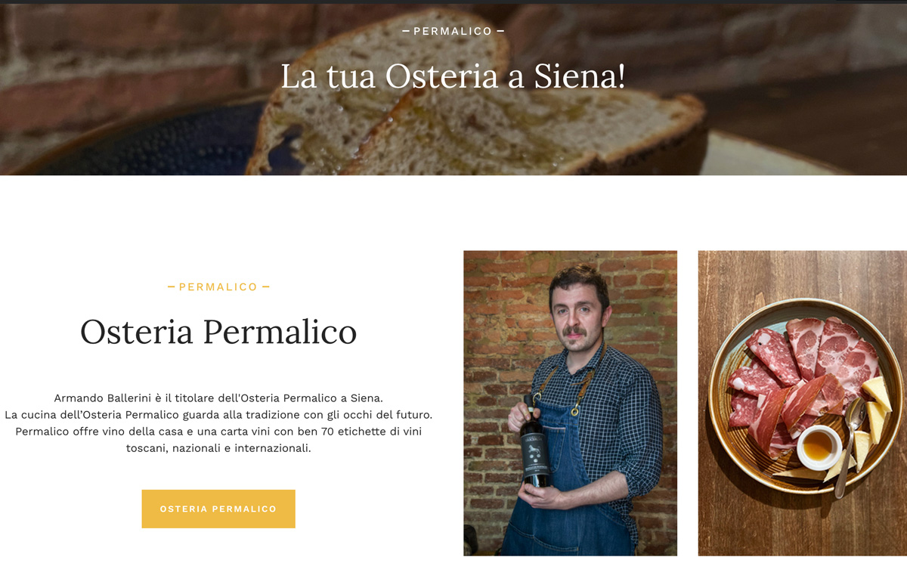This screenshot has height=588, width=907.
Task: Open the photo of the man holding wine
Action: [570, 403]
